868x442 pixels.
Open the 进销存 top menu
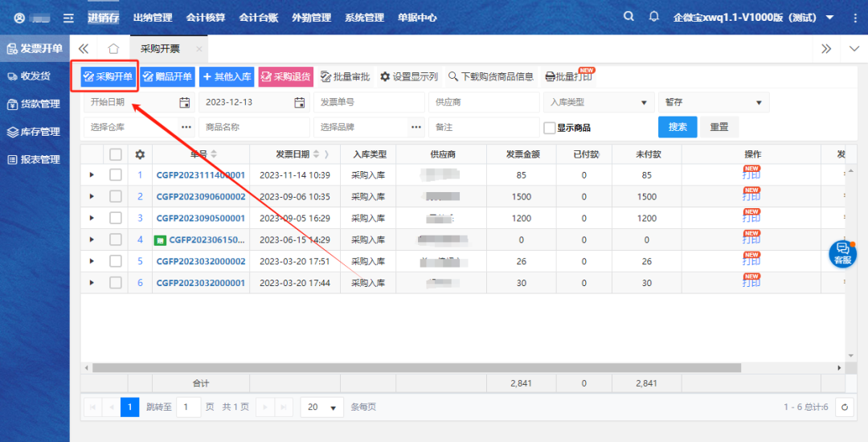click(104, 18)
